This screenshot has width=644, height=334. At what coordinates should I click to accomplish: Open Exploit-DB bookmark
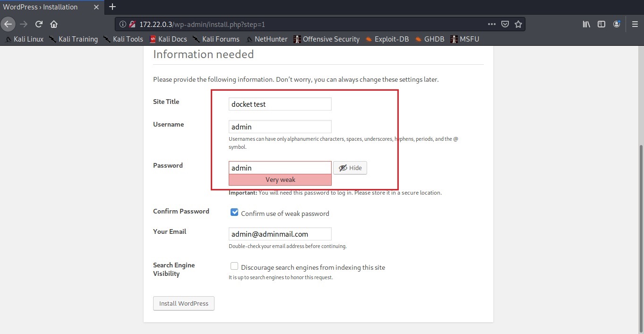pos(387,39)
